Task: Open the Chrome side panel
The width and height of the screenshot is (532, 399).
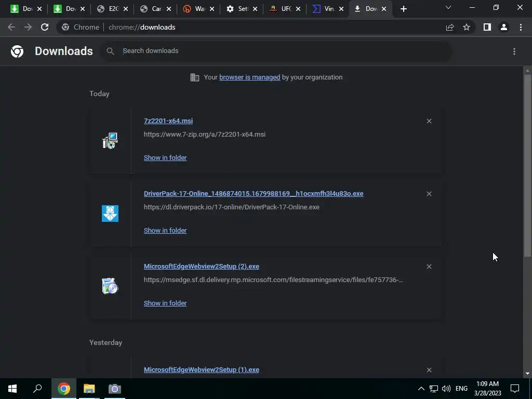Action: tap(487, 27)
